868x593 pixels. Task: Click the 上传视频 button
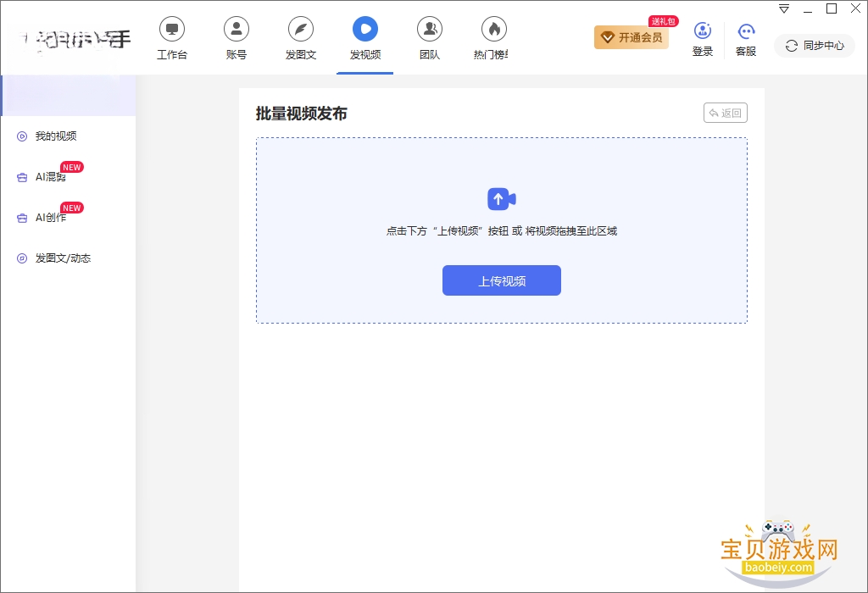(x=502, y=280)
